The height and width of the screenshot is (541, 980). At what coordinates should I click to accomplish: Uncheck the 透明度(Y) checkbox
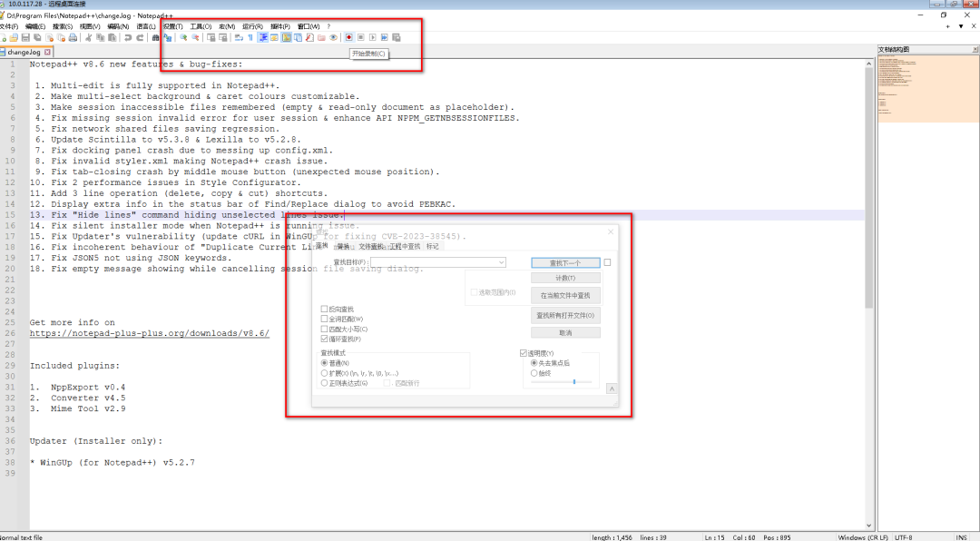[524, 353]
